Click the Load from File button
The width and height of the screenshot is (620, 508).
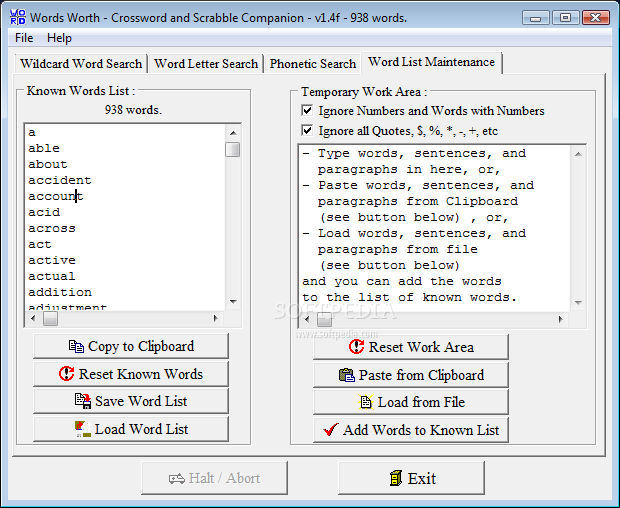pos(411,402)
